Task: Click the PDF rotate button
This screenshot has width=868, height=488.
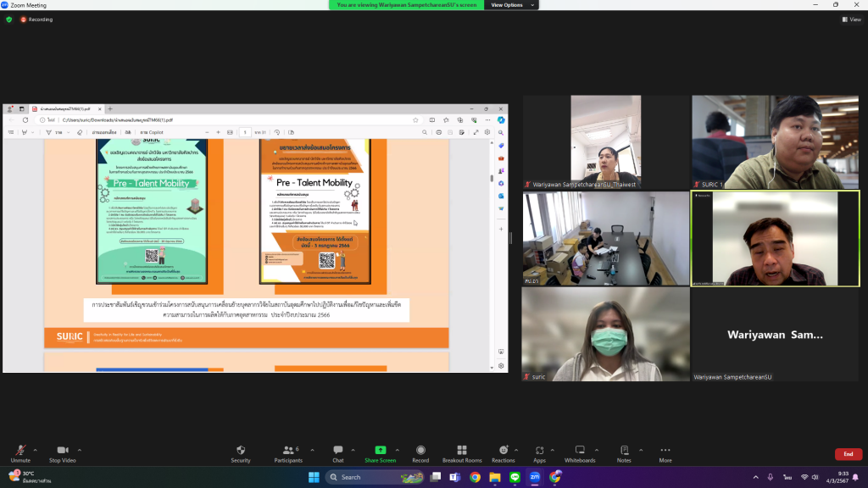Action: (277, 133)
